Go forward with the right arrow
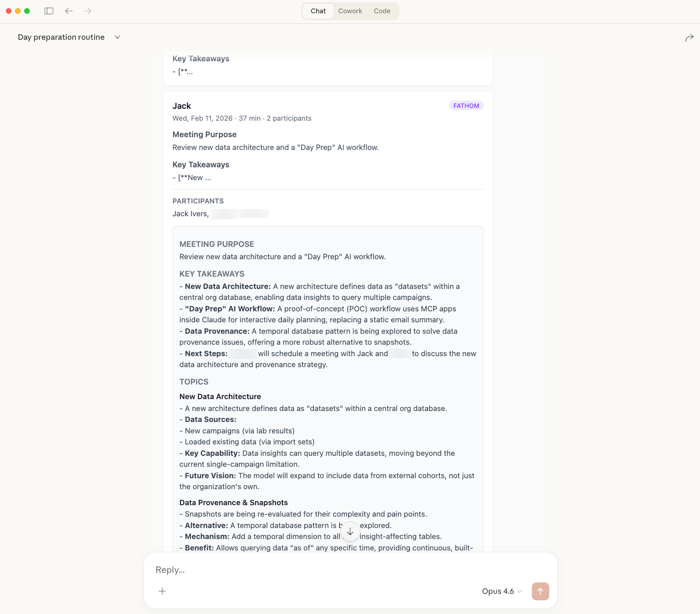The height and width of the screenshot is (614, 700). (87, 11)
